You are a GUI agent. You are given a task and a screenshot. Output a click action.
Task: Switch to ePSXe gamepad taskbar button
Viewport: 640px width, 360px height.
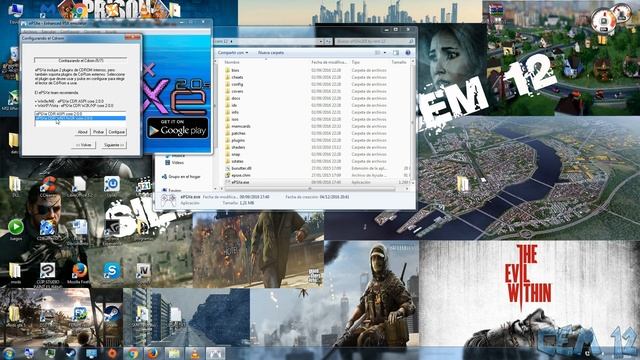coord(215,353)
